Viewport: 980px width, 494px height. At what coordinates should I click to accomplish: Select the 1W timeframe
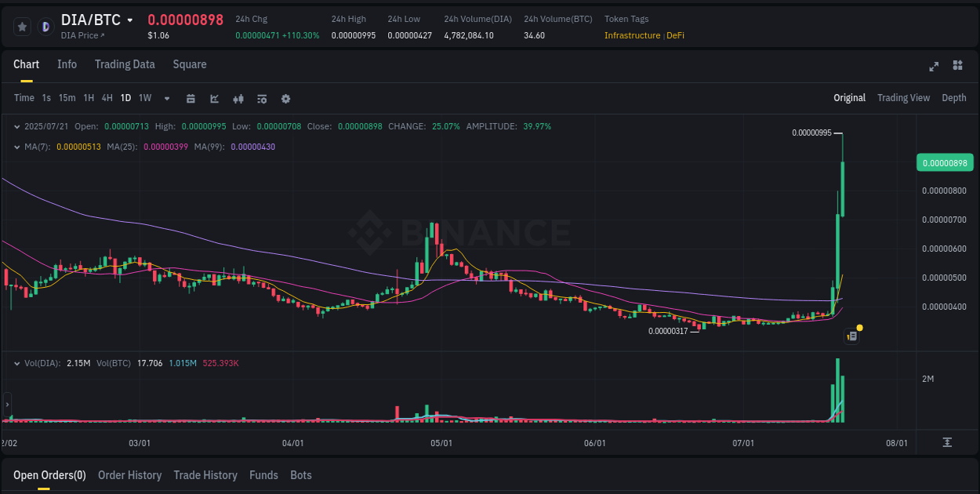[x=143, y=98]
